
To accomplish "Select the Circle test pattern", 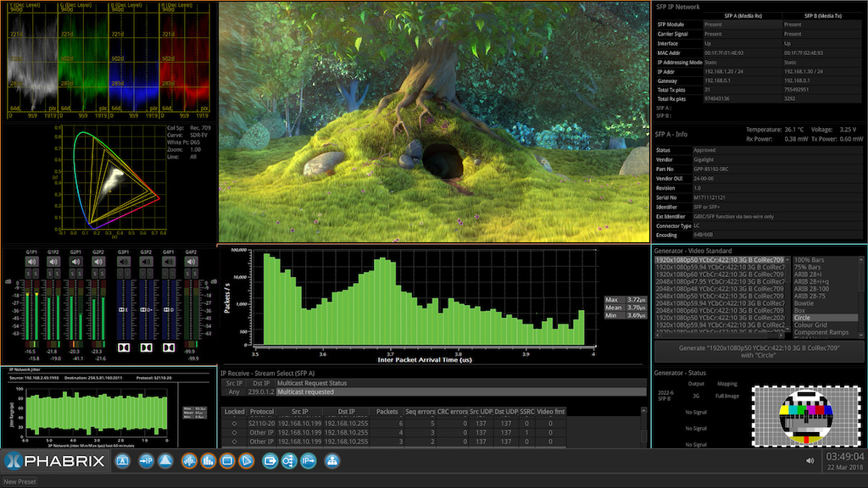I will [826, 318].
